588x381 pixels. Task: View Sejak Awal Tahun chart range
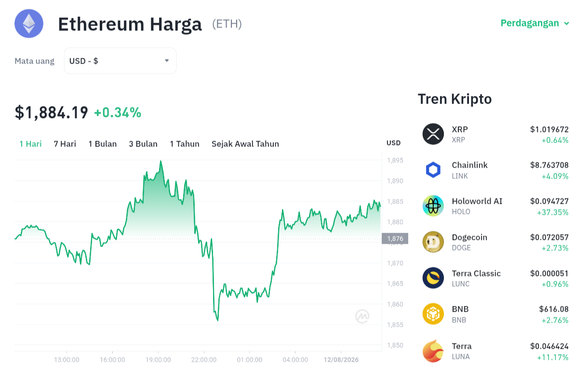click(245, 144)
